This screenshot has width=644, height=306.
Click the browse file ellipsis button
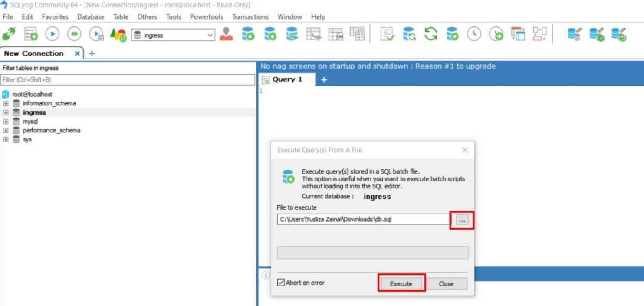click(462, 220)
